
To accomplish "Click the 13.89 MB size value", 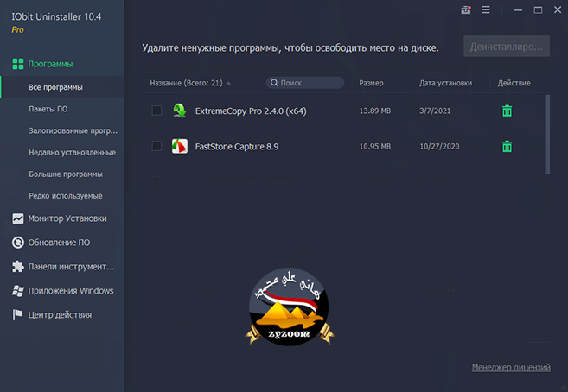I will point(375,111).
